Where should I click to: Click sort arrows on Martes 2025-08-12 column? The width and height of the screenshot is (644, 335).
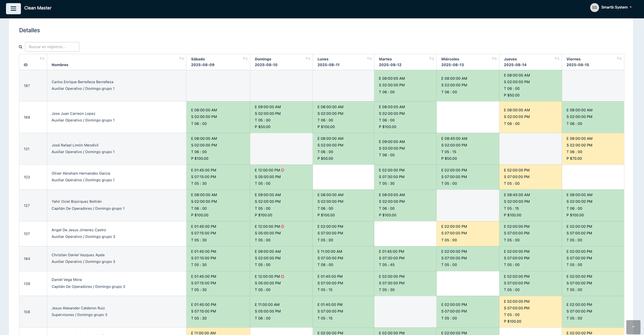tap(432, 59)
